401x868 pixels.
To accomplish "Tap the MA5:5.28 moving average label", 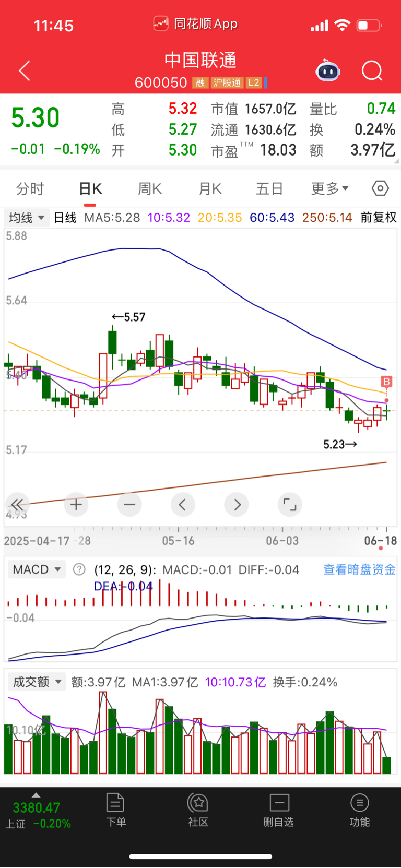I will point(112,217).
